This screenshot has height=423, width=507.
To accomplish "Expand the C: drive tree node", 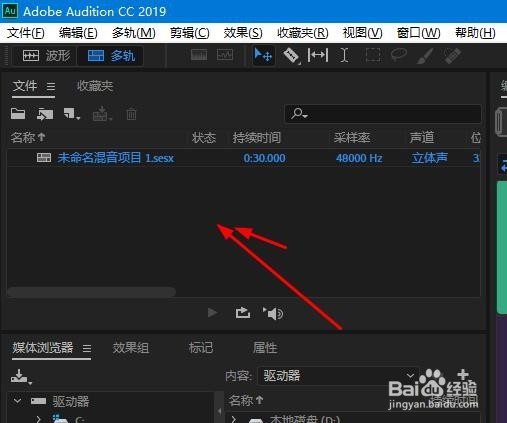I will (39, 419).
